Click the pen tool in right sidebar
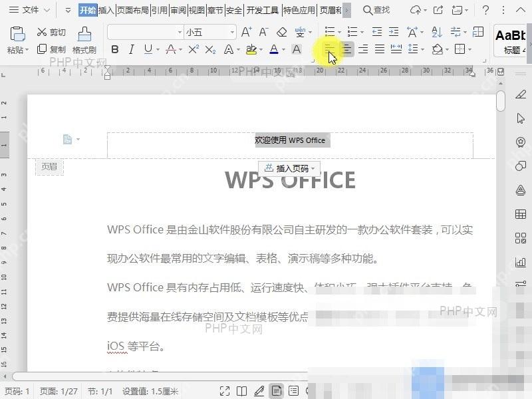 [521, 94]
